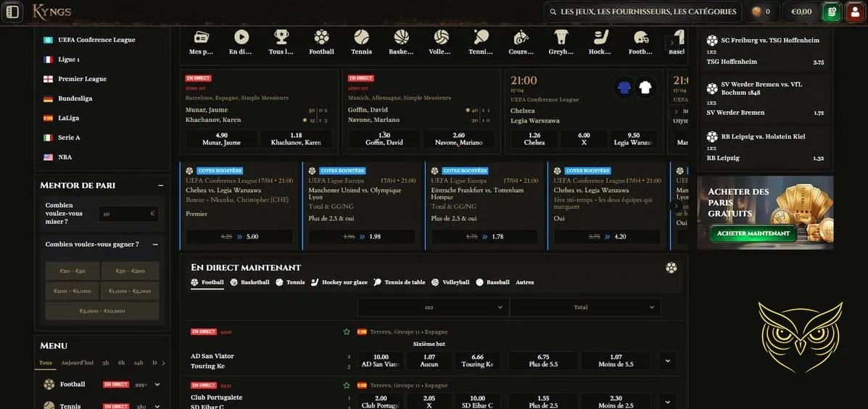Screen dimensions: 868x409
Task: Toggle the sidebar panel icon beside Kyngs logo
Action: coord(12,11)
